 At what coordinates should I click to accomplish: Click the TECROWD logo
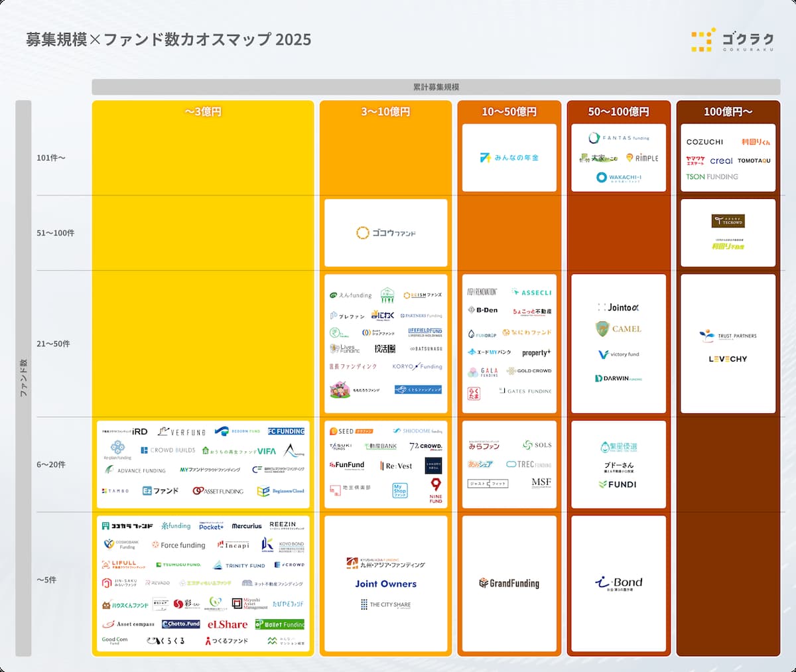[728, 221]
